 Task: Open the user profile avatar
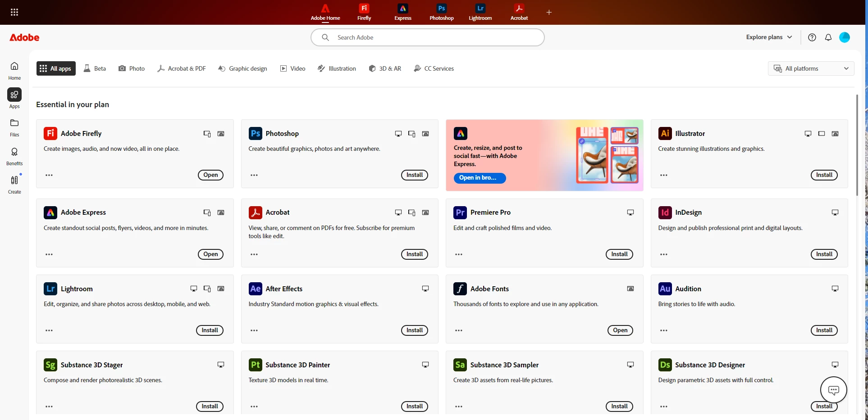[x=845, y=37]
